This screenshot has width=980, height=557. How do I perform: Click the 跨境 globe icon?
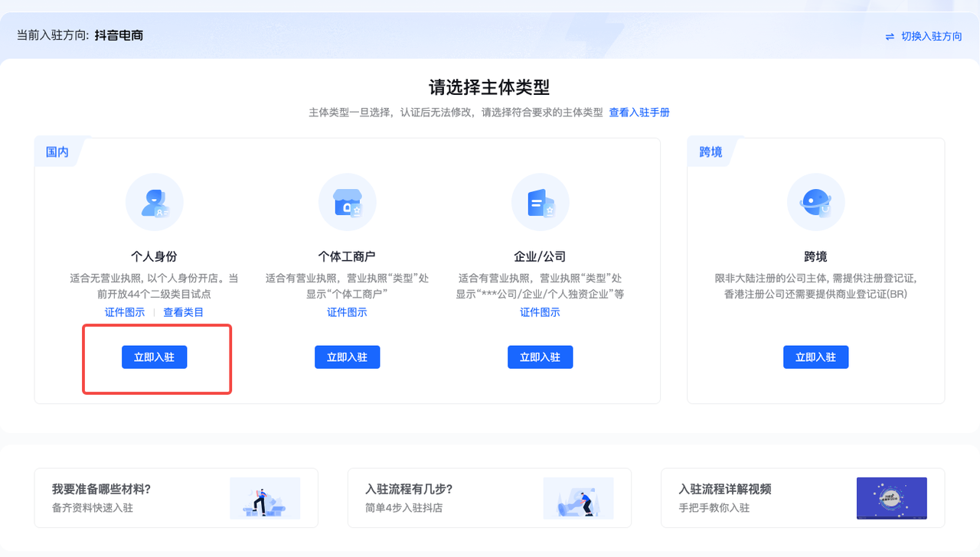[816, 202]
